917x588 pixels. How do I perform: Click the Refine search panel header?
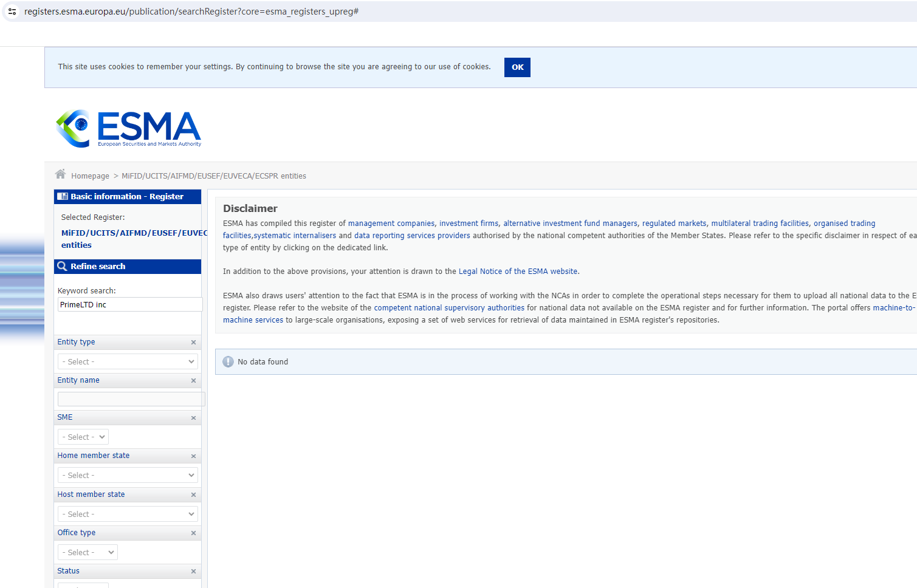pyautogui.click(x=128, y=267)
